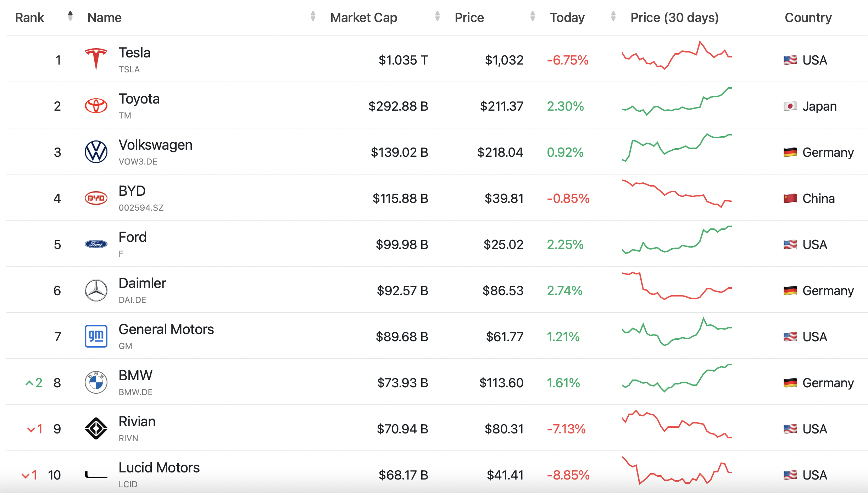Click the Ford logo icon
Image resolution: width=868 pixels, height=493 pixels.
[96, 244]
